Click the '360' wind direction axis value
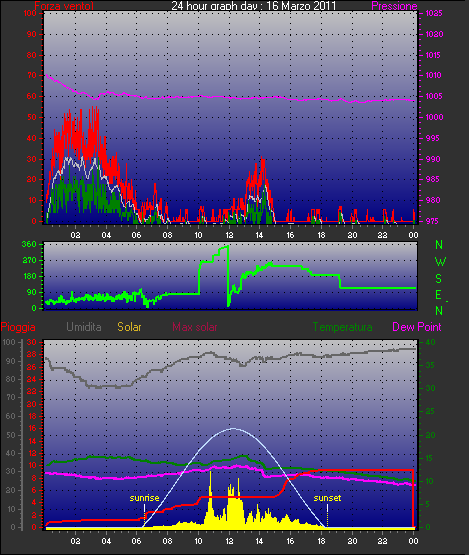The height and width of the screenshot is (555, 469). click(29, 244)
